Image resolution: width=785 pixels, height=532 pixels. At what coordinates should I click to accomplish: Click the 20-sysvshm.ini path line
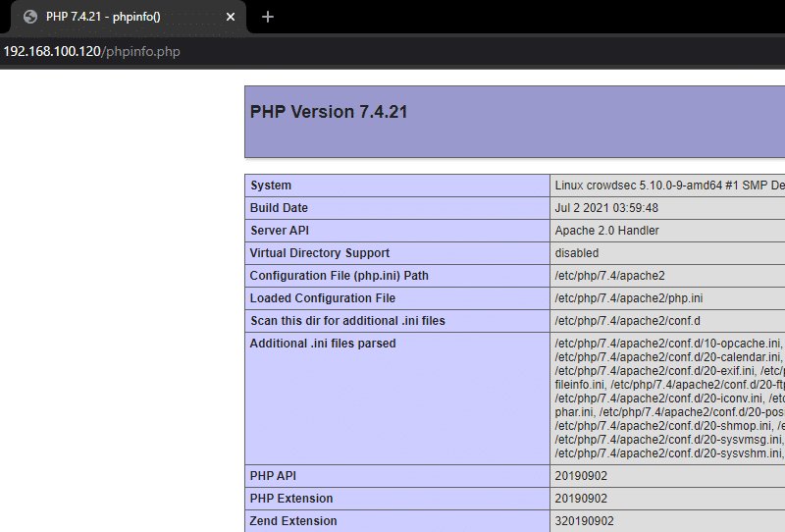(669, 453)
